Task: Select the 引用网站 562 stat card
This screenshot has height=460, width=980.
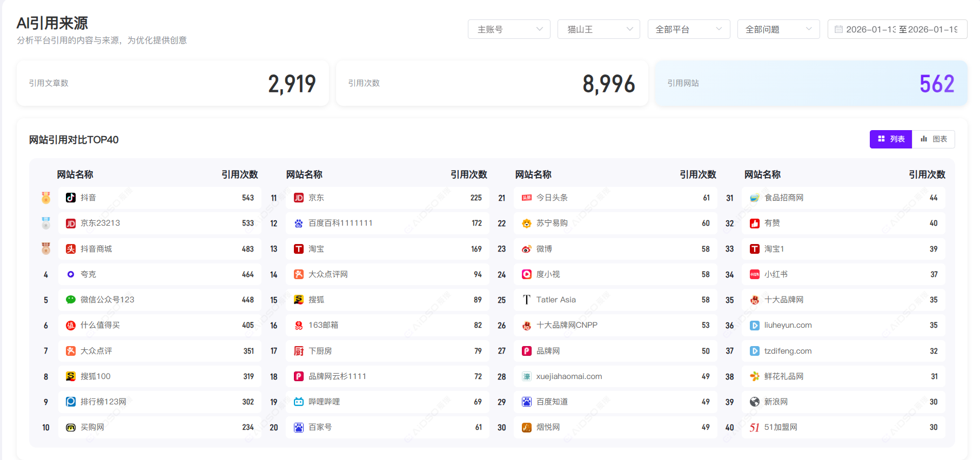Action: [x=811, y=83]
